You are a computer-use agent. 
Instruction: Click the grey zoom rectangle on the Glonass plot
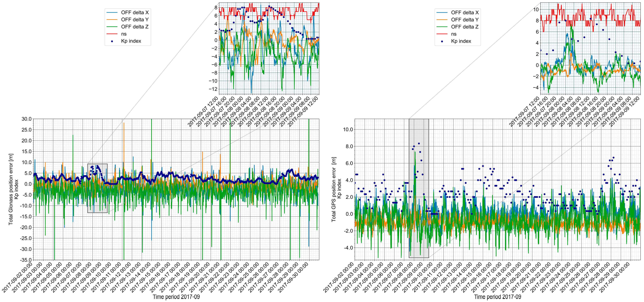pos(98,188)
